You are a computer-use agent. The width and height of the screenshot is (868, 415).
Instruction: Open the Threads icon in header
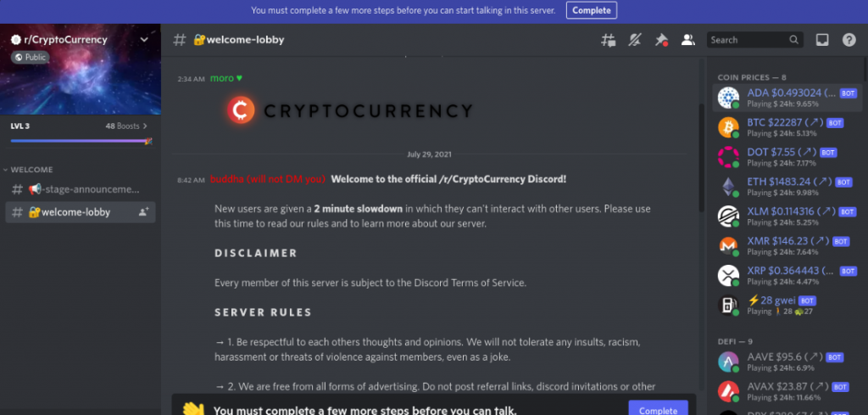click(609, 40)
